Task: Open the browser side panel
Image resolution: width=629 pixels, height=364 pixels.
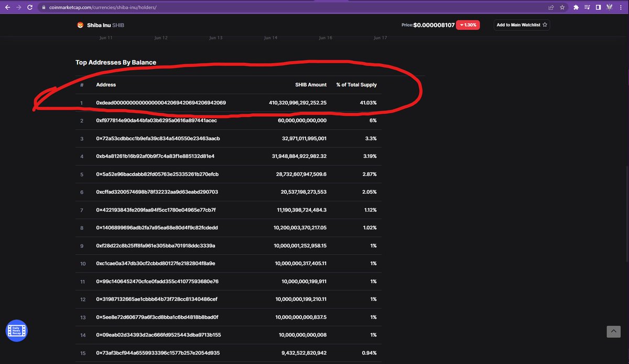Action: (x=598, y=7)
